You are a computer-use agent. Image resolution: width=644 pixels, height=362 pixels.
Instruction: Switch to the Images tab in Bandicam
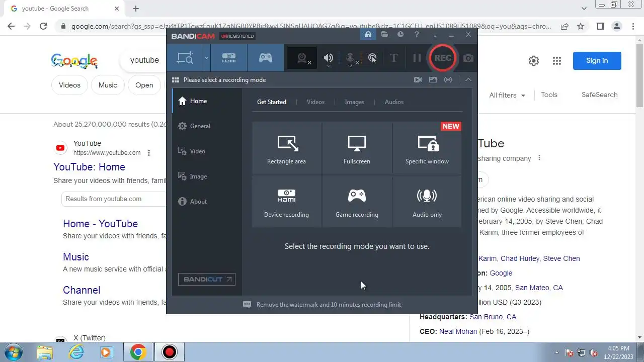click(354, 102)
